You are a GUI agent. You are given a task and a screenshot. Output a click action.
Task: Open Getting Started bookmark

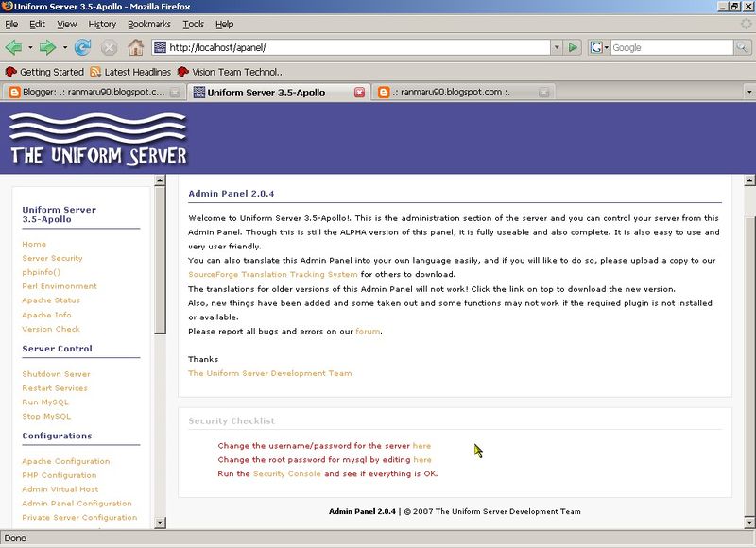[43, 72]
